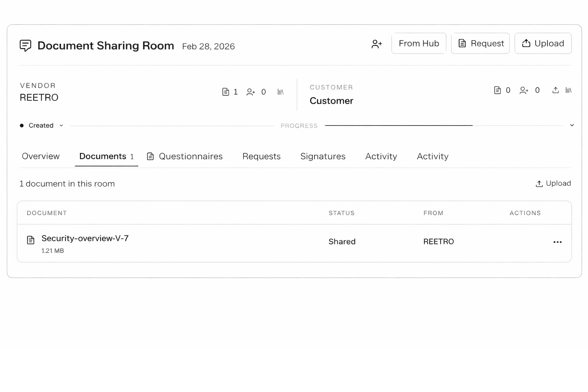The height and width of the screenshot is (392, 588).
Task: Go to the Signatures tab
Action: pos(323,156)
